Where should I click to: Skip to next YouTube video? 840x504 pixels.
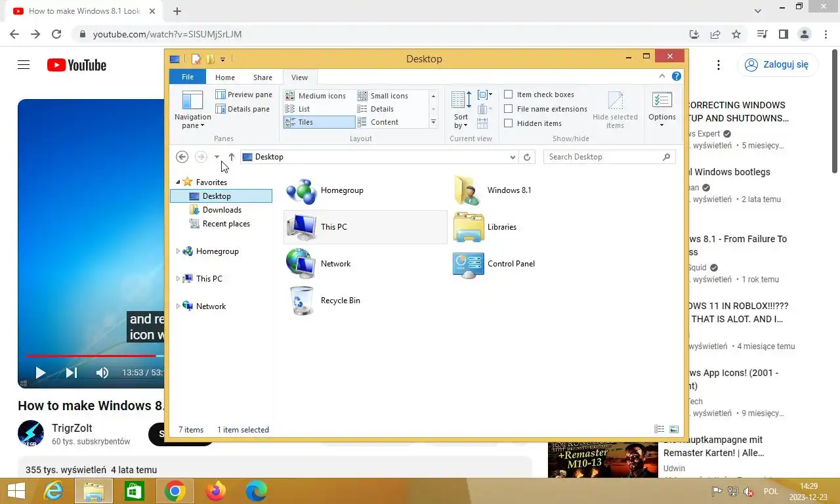(x=72, y=373)
